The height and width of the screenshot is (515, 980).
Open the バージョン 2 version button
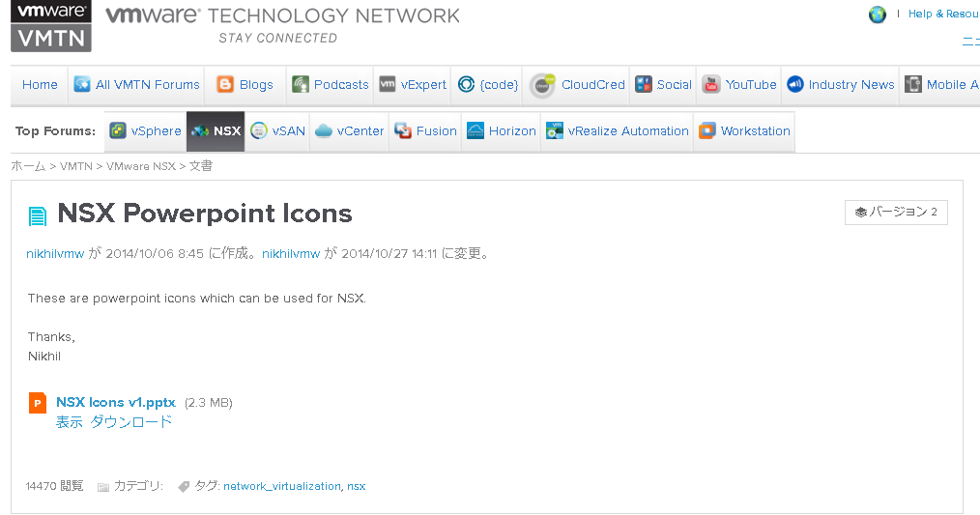pos(896,212)
